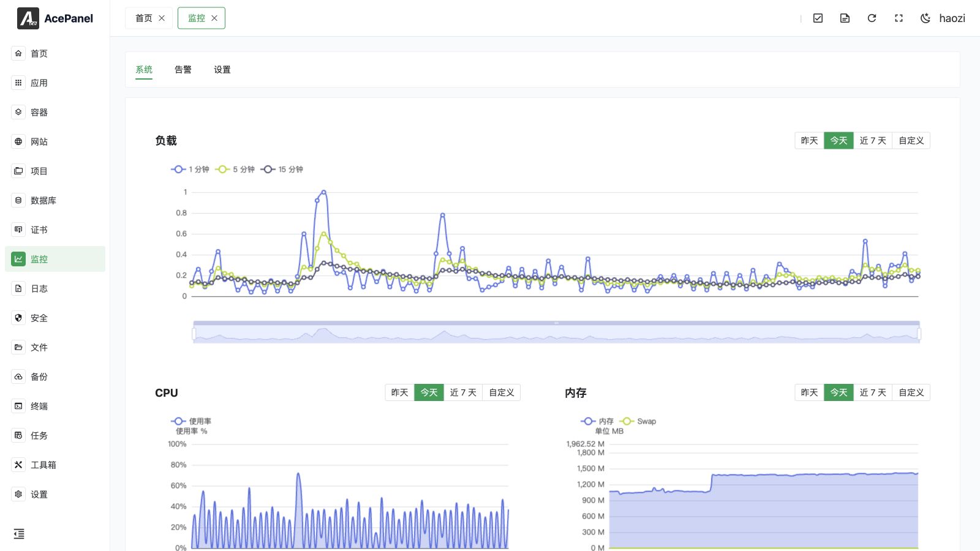
Task: Select 近 7 天 for the CPU chart
Action: click(463, 392)
